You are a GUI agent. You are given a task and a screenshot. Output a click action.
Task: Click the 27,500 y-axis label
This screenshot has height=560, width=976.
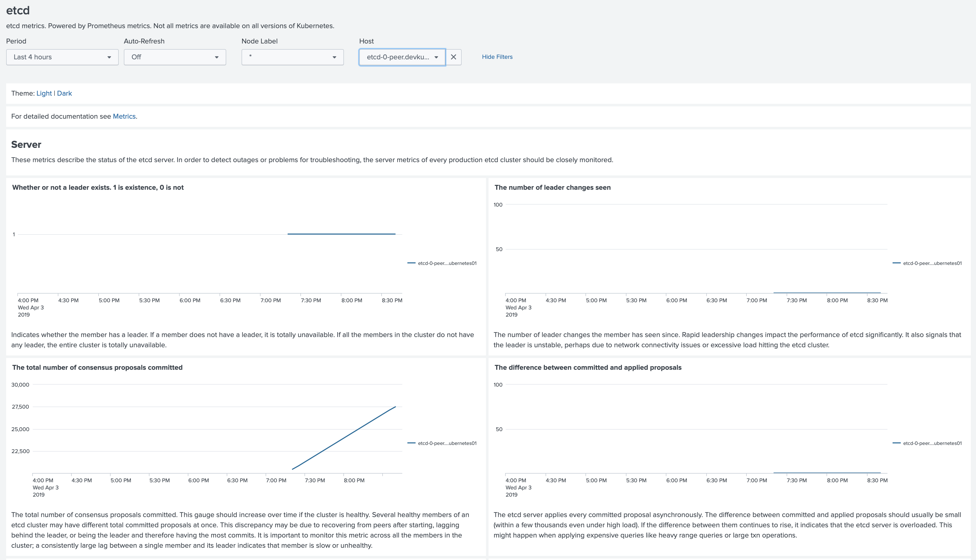coord(20,407)
